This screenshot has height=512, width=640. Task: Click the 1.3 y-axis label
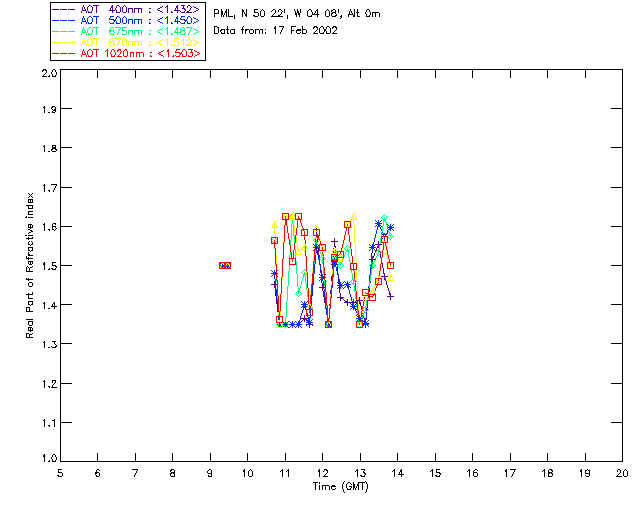coord(49,345)
